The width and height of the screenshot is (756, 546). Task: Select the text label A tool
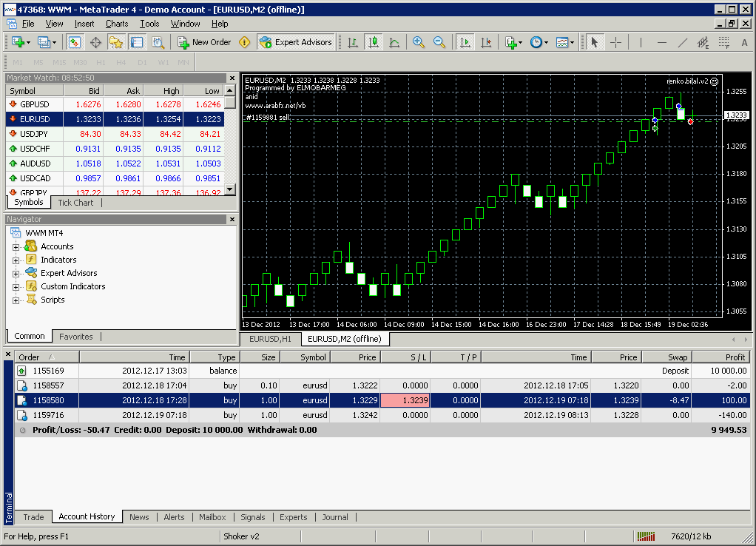click(x=744, y=42)
